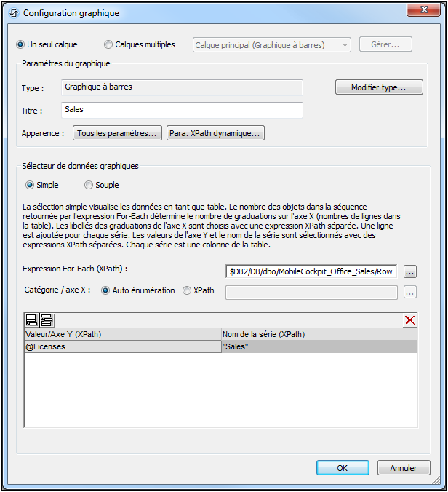The width and height of the screenshot is (448, 492).
Task: Open Tous les paramètres… settings
Action: point(117,133)
